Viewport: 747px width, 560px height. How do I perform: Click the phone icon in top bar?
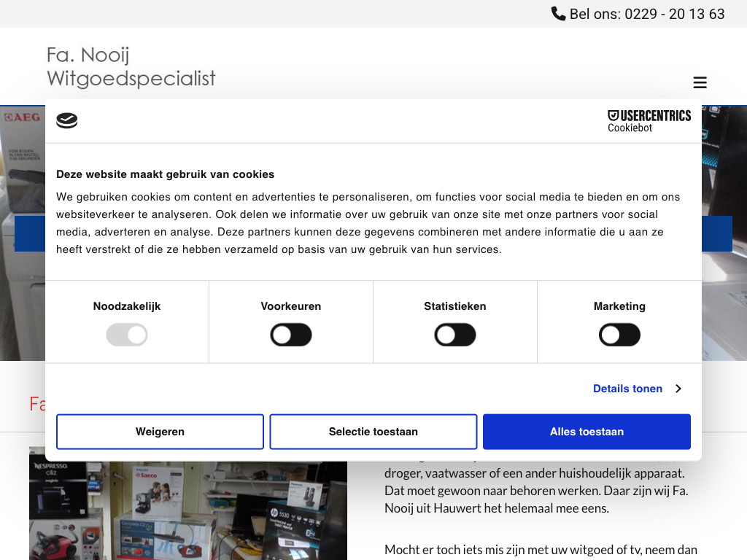(x=558, y=14)
